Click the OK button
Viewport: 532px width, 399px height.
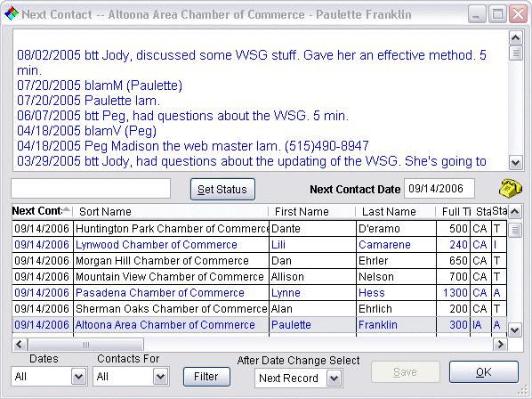pyautogui.click(x=484, y=371)
